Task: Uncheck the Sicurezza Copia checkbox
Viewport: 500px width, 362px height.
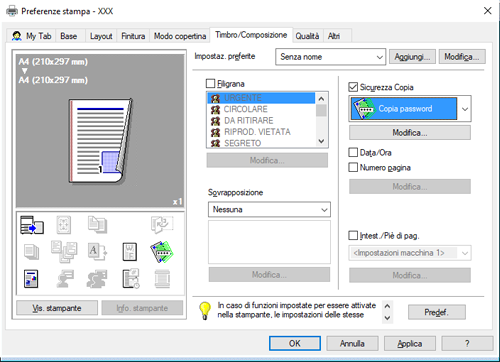Action: tap(353, 87)
